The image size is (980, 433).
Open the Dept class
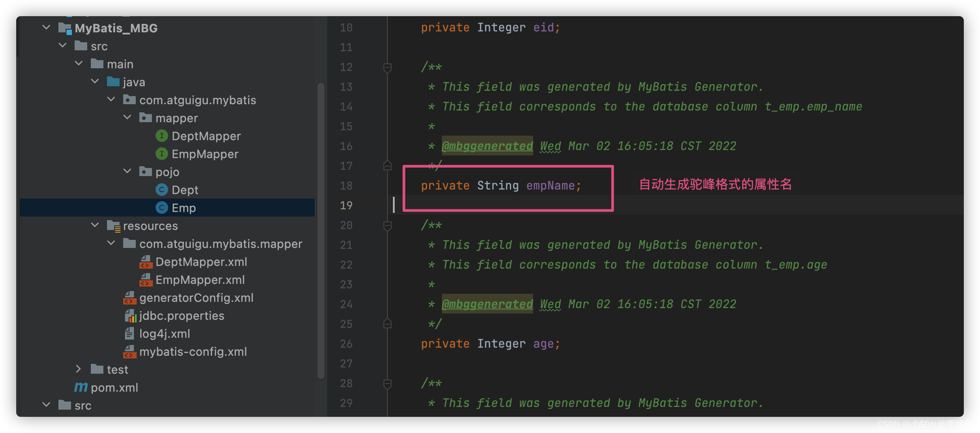185,190
